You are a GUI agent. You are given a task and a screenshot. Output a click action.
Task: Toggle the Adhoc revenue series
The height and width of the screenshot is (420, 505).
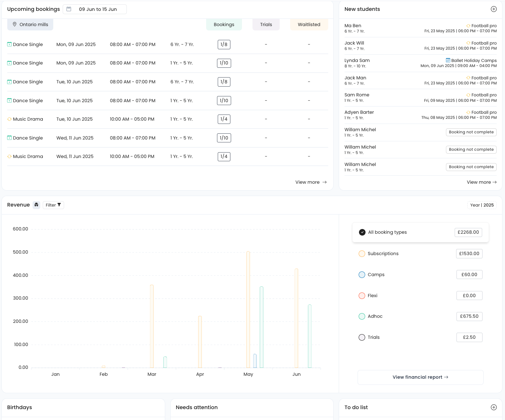click(x=362, y=316)
